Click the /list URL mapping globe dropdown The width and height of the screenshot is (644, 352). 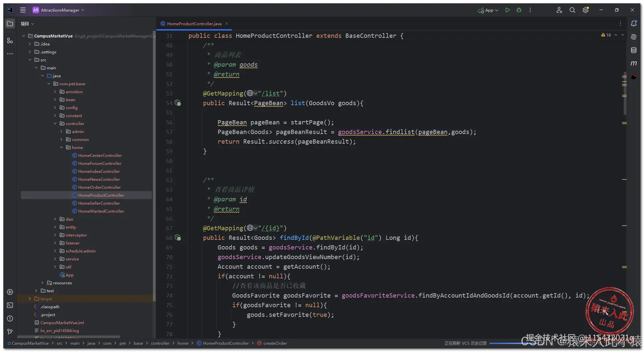252,94
